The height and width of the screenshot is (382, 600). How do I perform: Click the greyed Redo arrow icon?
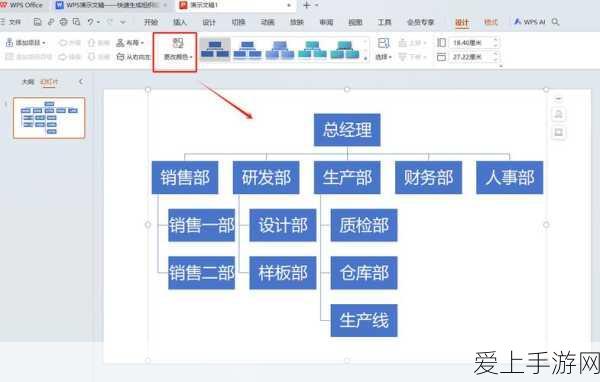(110, 22)
